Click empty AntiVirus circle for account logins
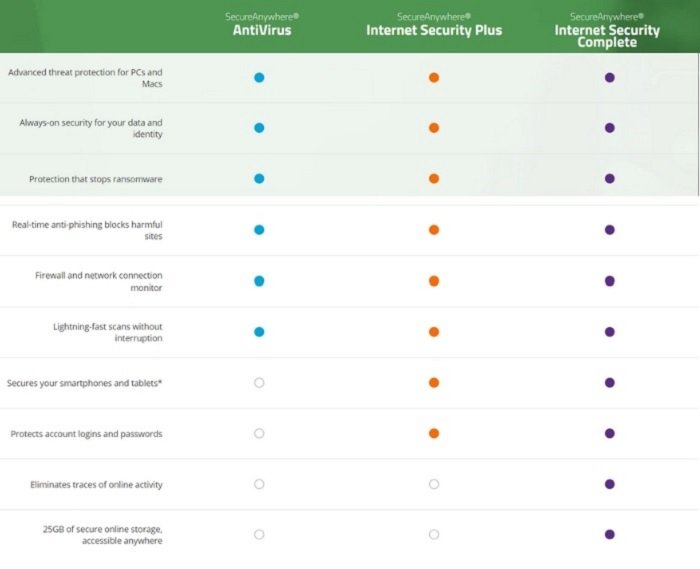 tap(259, 434)
